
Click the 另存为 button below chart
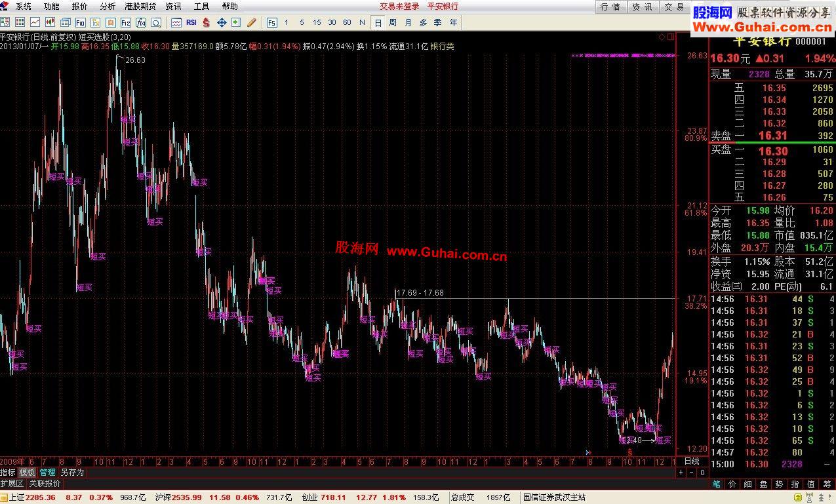click(x=72, y=472)
